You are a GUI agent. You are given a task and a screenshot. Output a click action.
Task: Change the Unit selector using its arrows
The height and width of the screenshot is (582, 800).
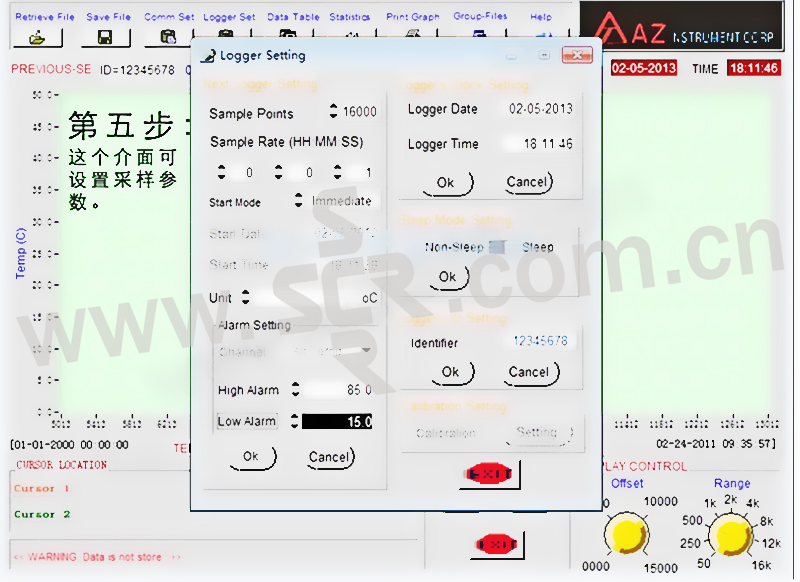[x=246, y=297]
